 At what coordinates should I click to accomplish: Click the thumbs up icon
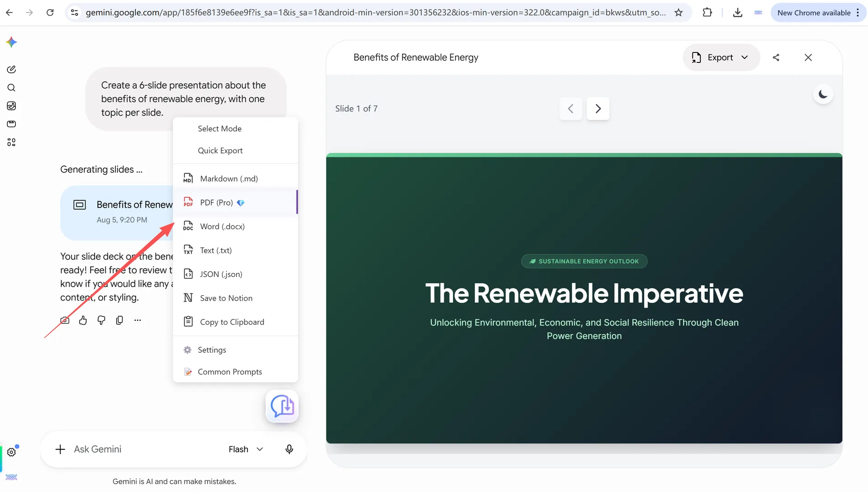point(83,320)
